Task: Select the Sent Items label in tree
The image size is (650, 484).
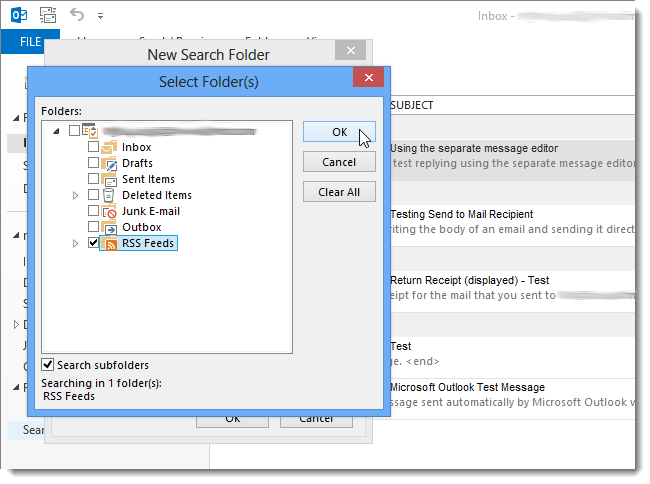Action: tap(148, 179)
